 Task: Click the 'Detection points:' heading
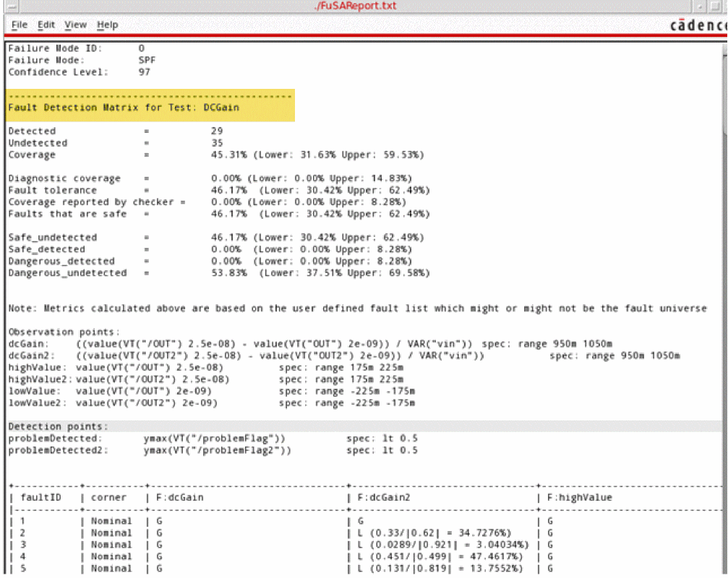[x=58, y=427]
